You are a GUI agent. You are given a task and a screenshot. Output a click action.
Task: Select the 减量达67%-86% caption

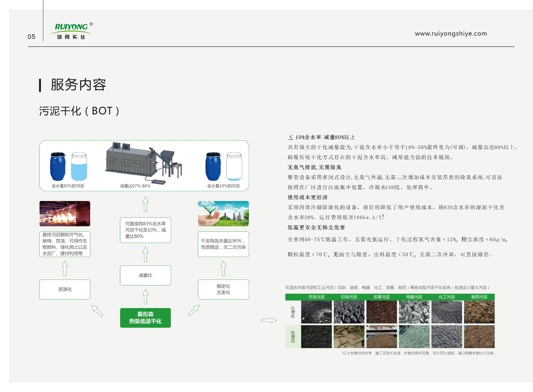click(135, 186)
